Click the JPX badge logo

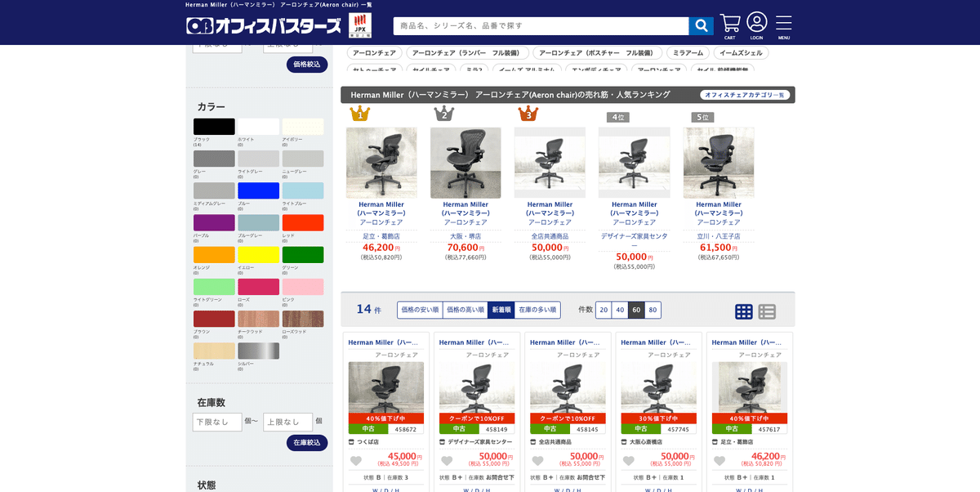pyautogui.click(x=360, y=25)
